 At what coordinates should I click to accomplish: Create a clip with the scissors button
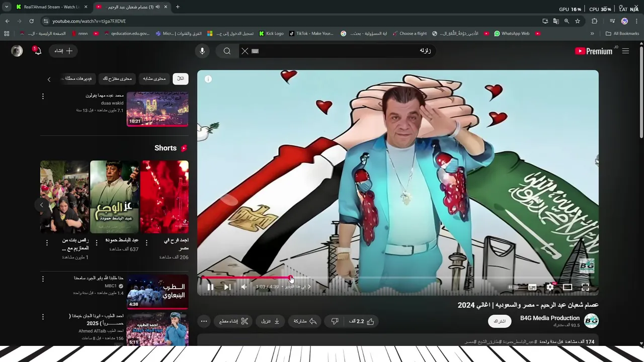[x=234, y=321]
